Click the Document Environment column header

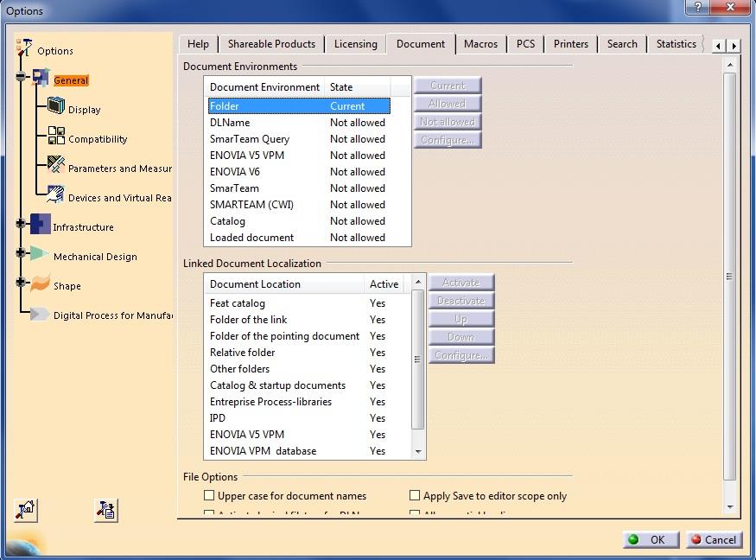264,87
